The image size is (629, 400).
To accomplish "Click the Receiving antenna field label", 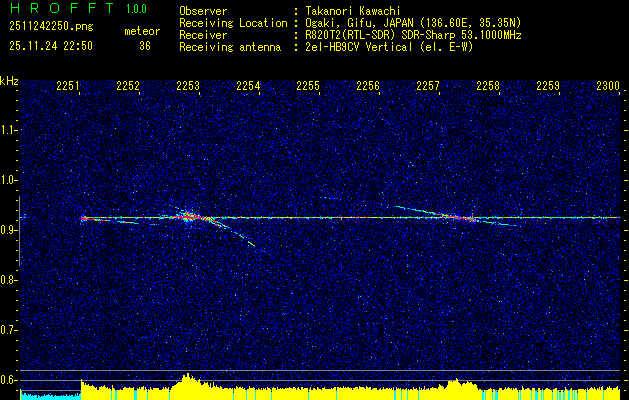I will click(x=230, y=47).
